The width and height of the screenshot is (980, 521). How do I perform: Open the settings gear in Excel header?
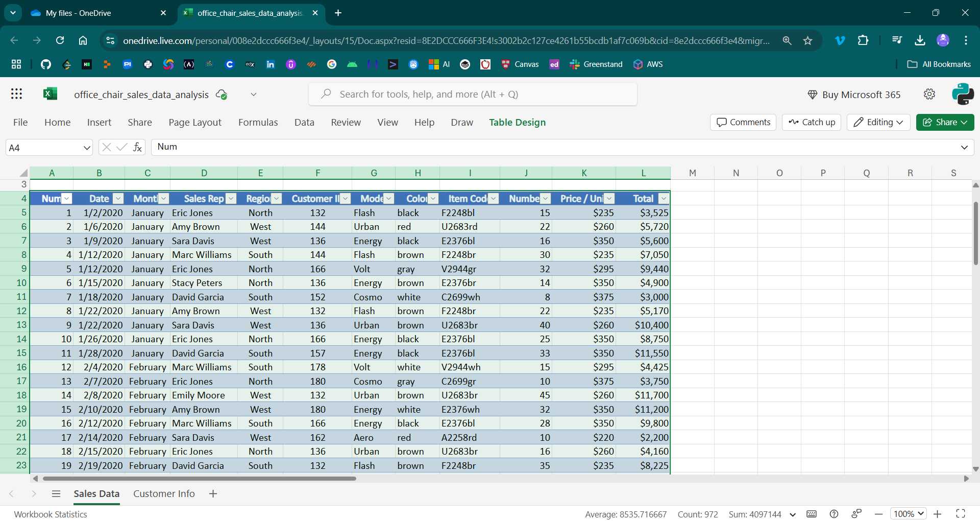click(929, 94)
